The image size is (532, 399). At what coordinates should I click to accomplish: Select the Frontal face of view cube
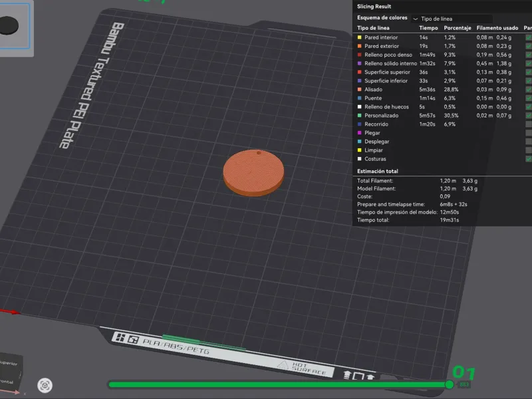click(7, 382)
